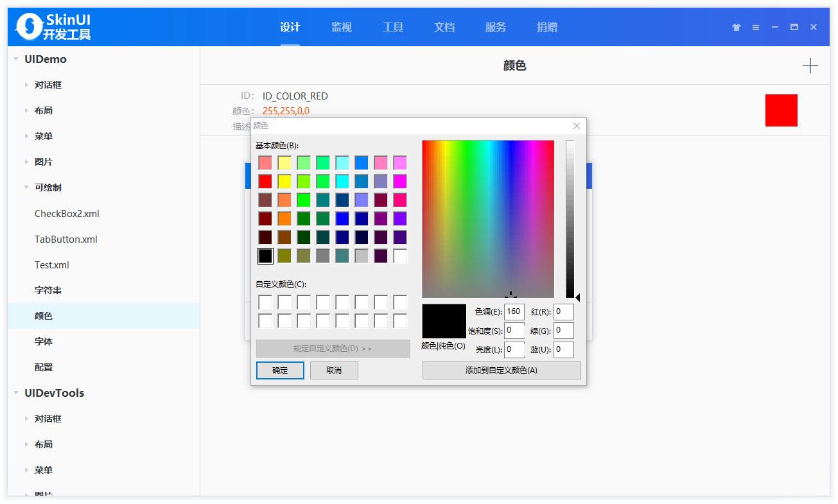The height and width of the screenshot is (504, 838).
Task: Click the SkinUI logo icon
Action: pyautogui.click(x=29, y=26)
